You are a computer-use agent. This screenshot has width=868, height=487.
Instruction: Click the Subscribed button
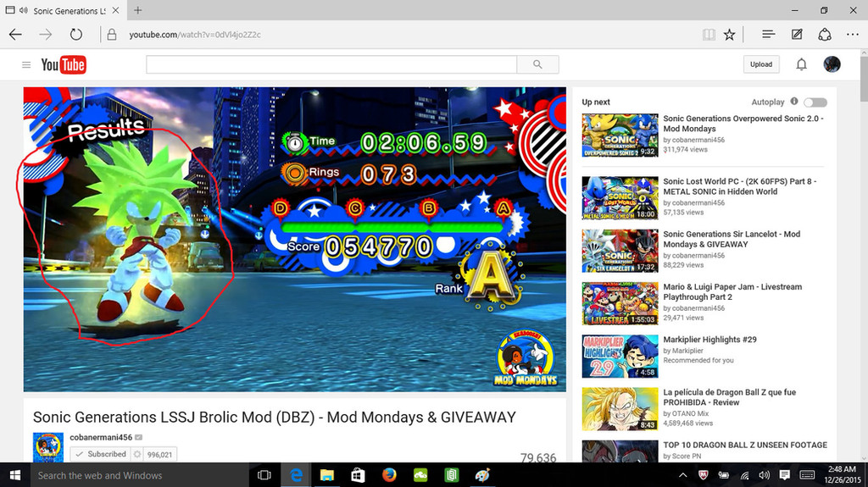(x=102, y=454)
